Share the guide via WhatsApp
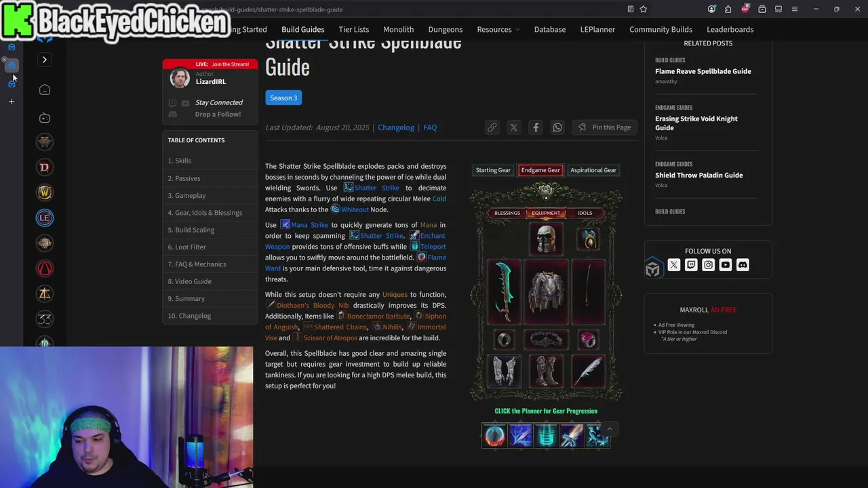Viewport: 868px width, 488px height. [x=557, y=127]
